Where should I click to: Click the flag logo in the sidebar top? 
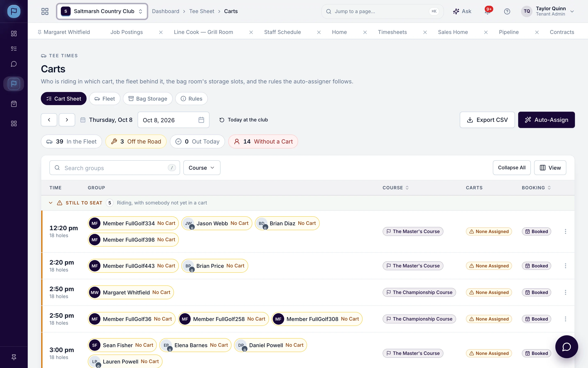[14, 11]
